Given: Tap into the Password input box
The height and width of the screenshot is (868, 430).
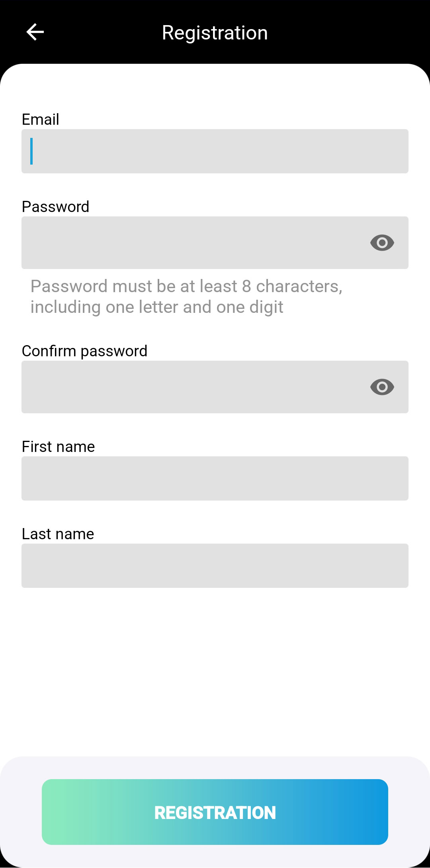Looking at the screenshot, I should 191,243.
